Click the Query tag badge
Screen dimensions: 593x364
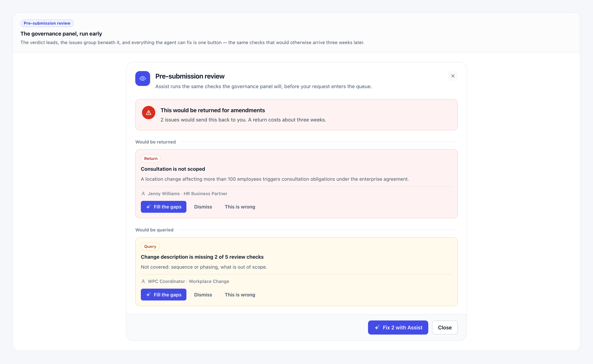click(150, 246)
